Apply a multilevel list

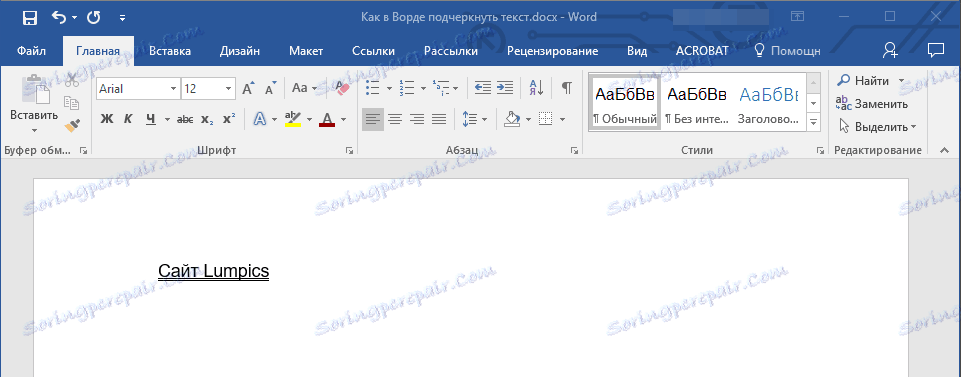click(x=440, y=88)
